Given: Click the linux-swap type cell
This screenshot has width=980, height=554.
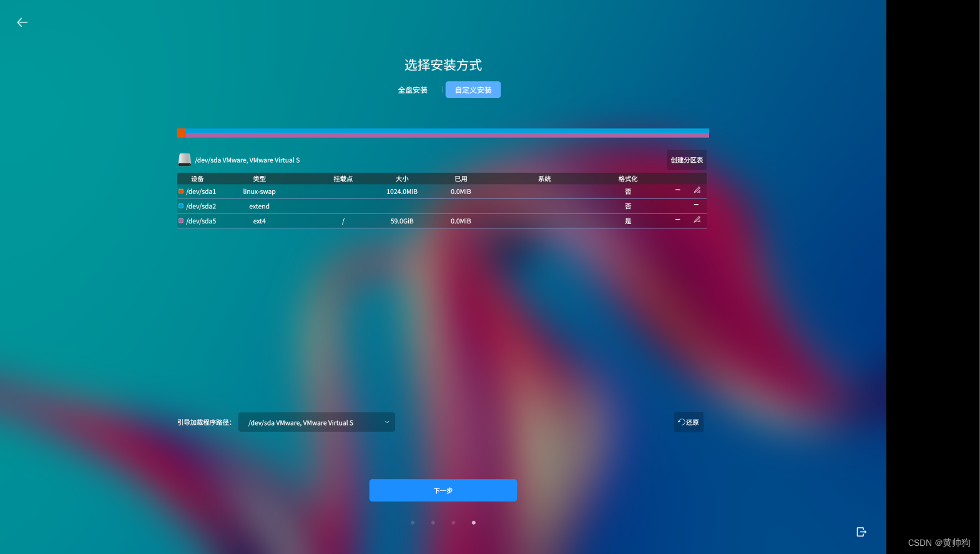Looking at the screenshot, I should tap(259, 192).
